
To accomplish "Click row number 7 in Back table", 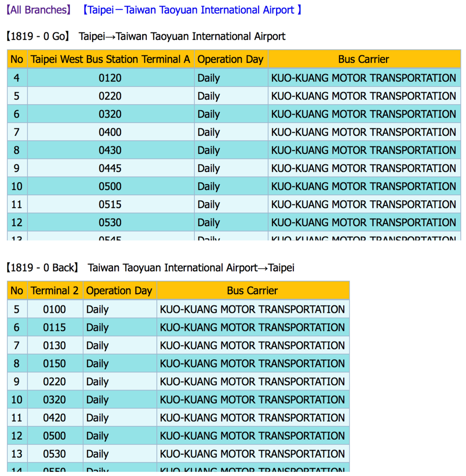I will pos(17,345).
